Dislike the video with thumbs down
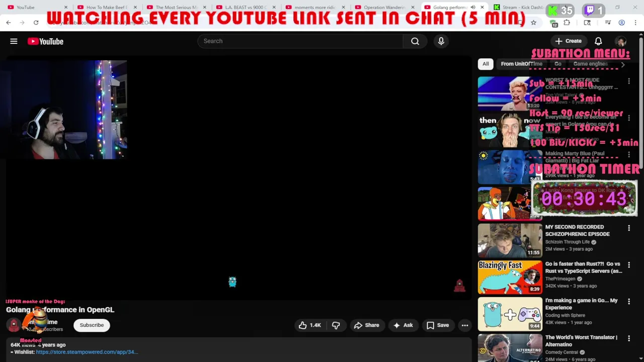Screen dimensions: 644x362 (x=336, y=325)
